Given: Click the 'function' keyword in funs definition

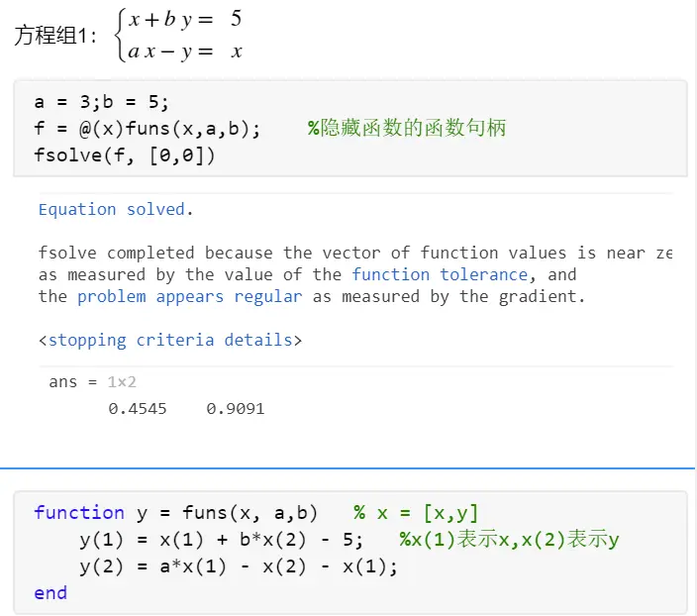Looking at the screenshot, I should pyautogui.click(x=79, y=512).
